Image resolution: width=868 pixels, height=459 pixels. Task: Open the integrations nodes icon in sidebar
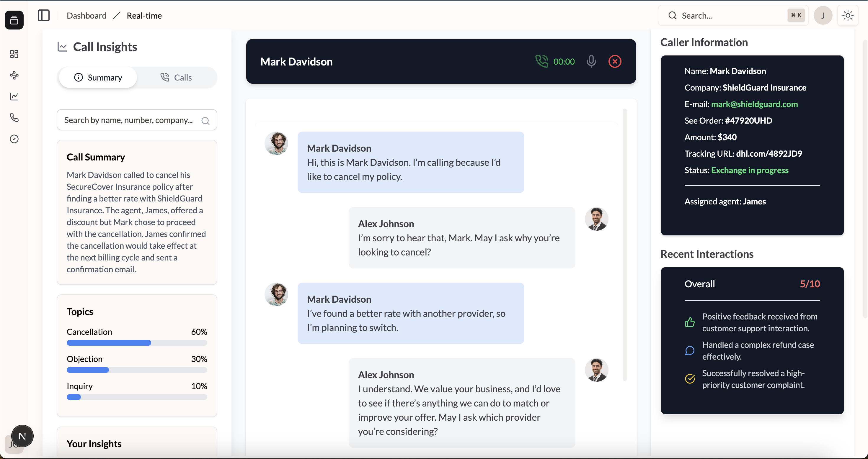pos(14,75)
